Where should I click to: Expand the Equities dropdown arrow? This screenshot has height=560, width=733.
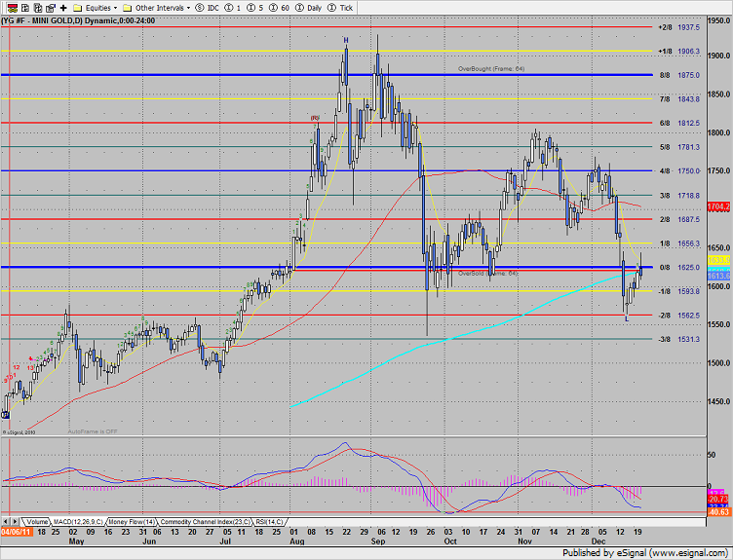click(115, 8)
